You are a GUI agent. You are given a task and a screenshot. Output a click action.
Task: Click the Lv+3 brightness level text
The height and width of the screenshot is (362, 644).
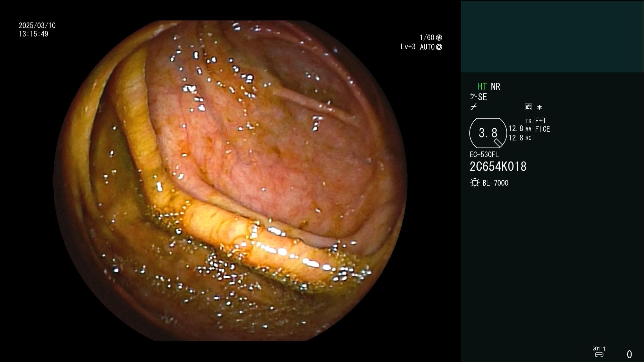(408, 47)
